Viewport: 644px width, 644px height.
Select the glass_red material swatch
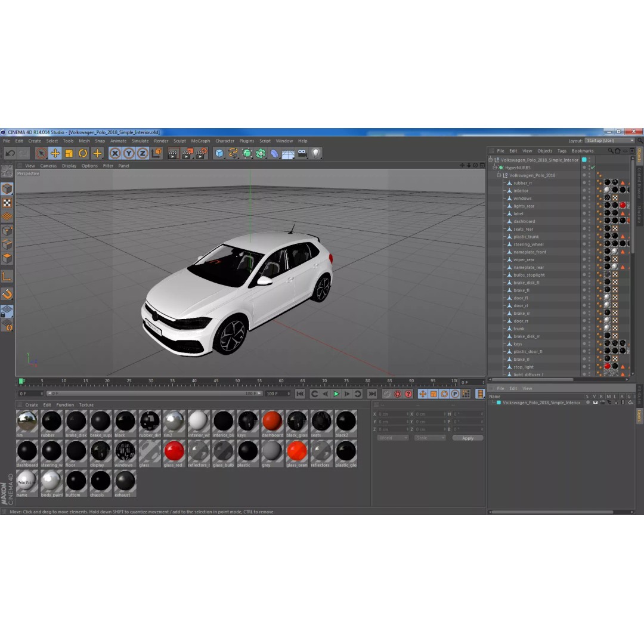point(174,453)
